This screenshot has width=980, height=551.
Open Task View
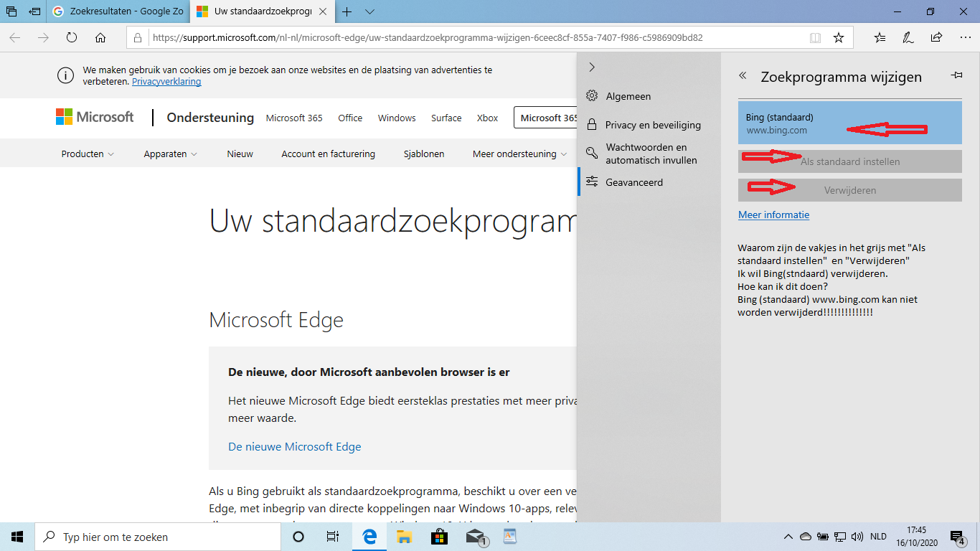click(x=333, y=537)
